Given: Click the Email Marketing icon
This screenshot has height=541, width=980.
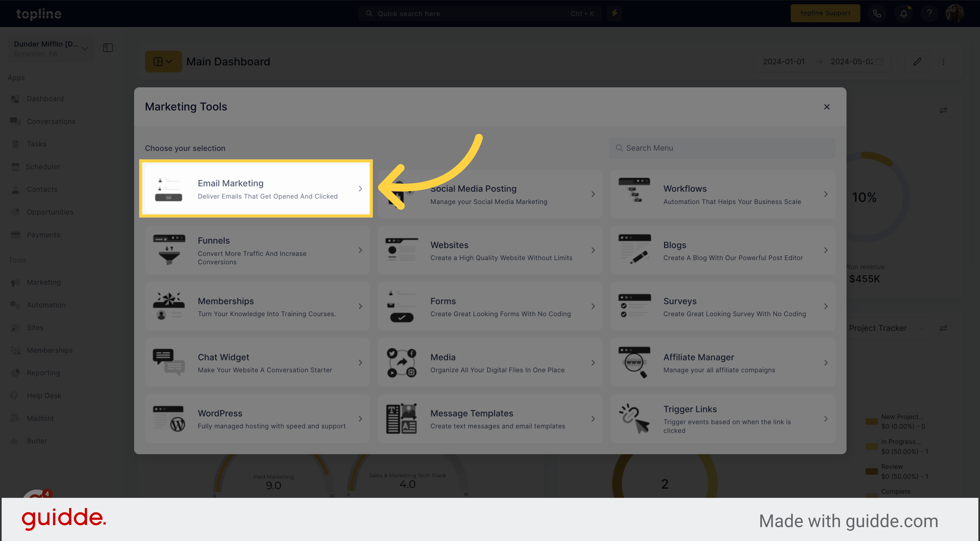Looking at the screenshot, I should coord(168,189).
